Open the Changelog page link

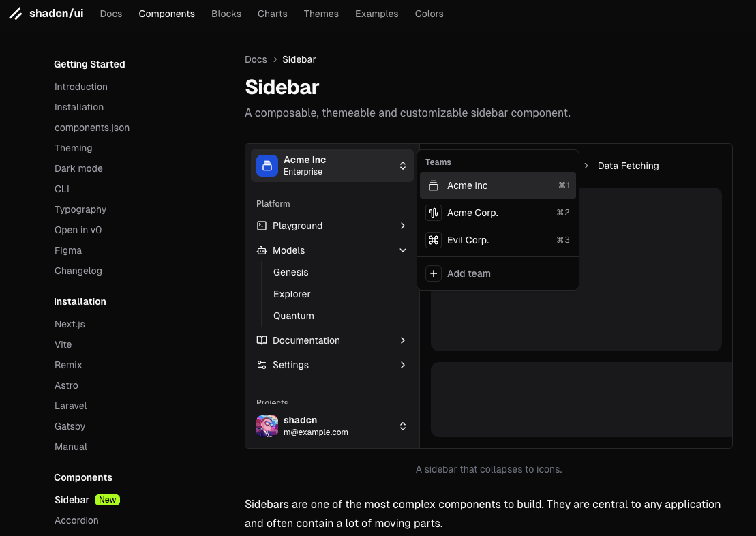(x=78, y=271)
